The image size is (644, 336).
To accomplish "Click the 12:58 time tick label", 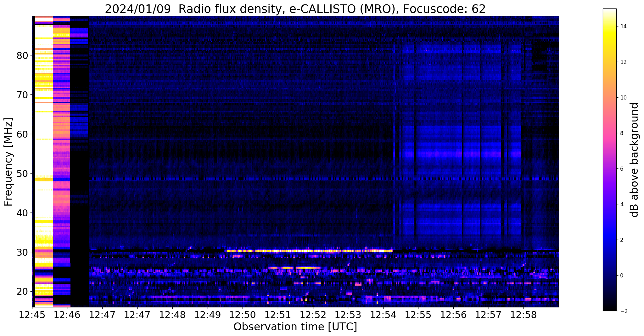I will (x=524, y=315).
